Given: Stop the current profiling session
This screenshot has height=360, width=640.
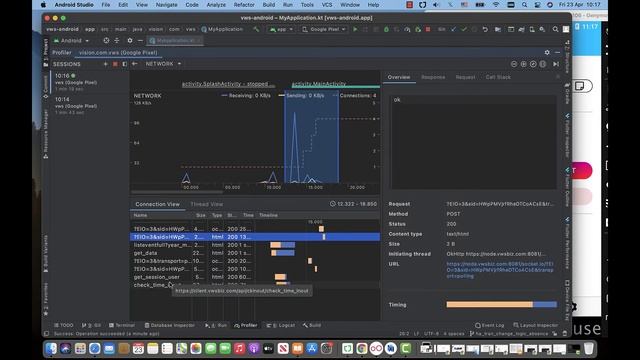Looking at the screenshot, I should click(115, 64).
